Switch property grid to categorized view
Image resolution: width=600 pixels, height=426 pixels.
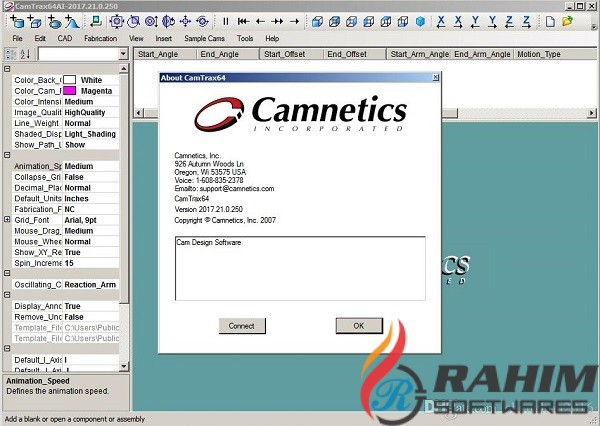point(10,54)
